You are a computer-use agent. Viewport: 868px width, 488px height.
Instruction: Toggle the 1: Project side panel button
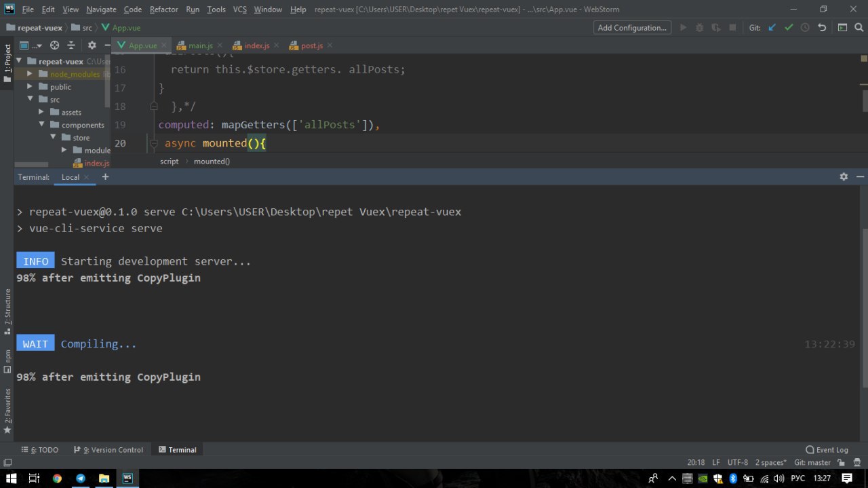click(x=7, y=63)
